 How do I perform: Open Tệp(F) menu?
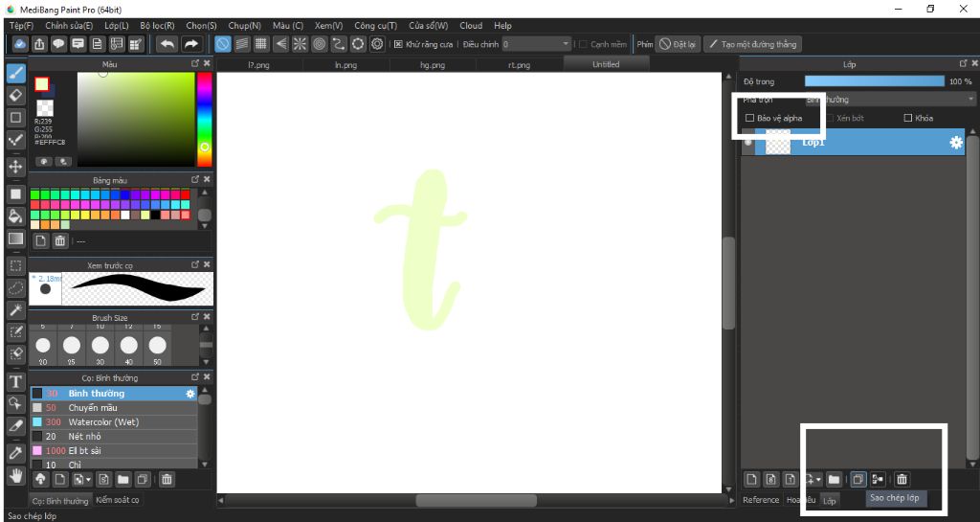click(21, 26)
